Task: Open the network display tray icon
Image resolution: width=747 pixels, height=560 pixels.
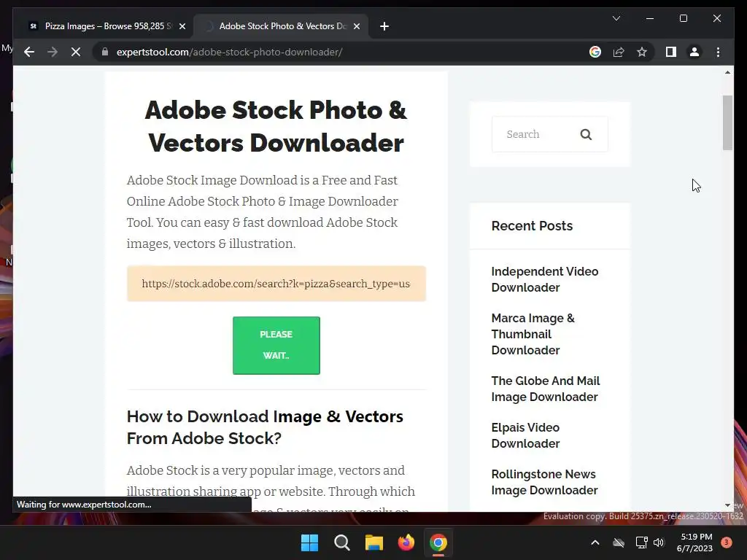Action: (x=641, y=542)
